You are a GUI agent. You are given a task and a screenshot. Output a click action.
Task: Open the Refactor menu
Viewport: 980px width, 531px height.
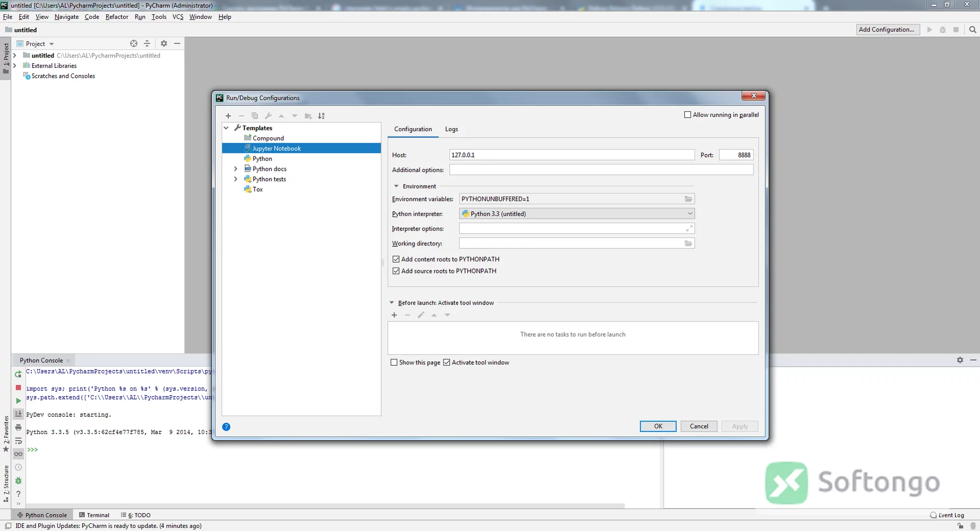tap(117, 17)
